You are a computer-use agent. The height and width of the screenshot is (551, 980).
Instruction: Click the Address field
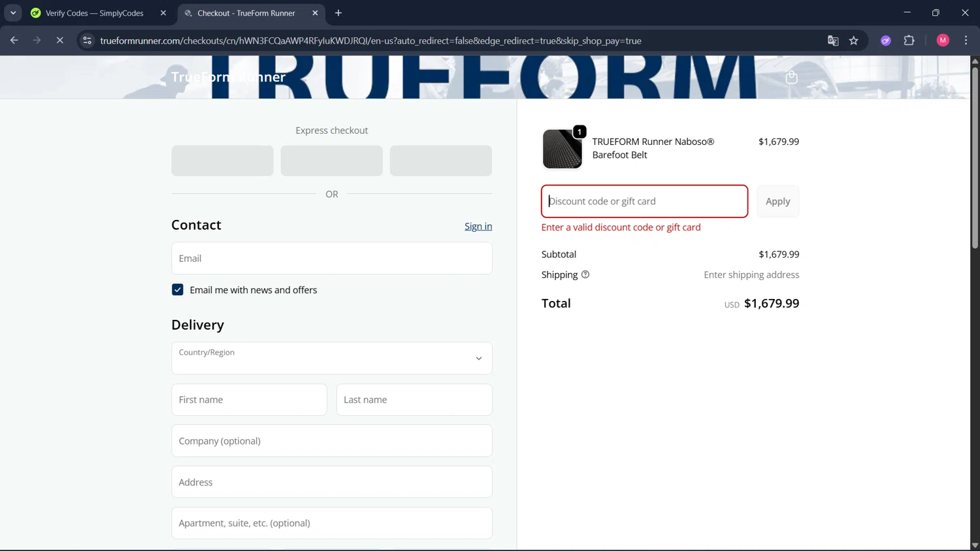point(332,482)
